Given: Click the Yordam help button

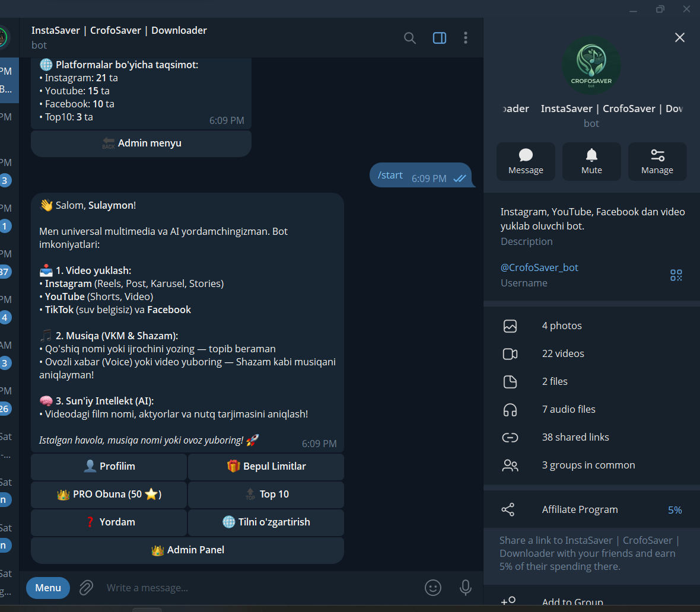Looking at the screenshot, I should tap(109, 522).
